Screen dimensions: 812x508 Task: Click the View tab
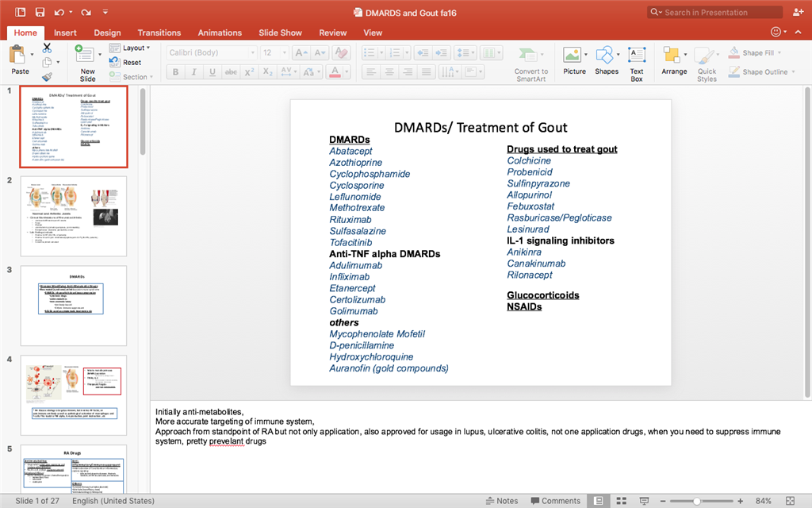pyautogui.click(x=373, y=33)
